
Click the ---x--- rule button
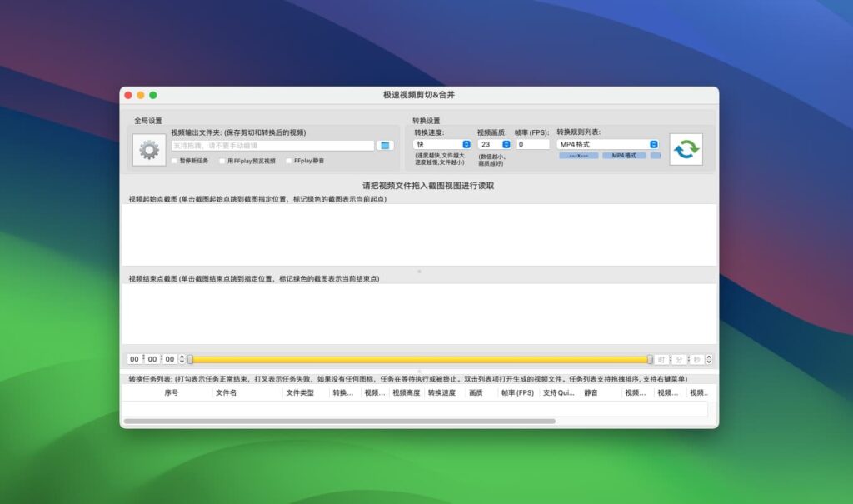[580, 156]
